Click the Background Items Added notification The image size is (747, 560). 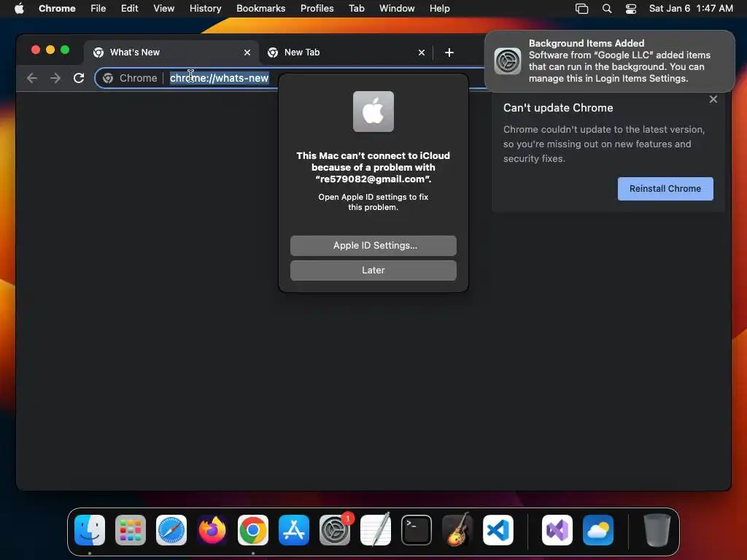point(609,61)
